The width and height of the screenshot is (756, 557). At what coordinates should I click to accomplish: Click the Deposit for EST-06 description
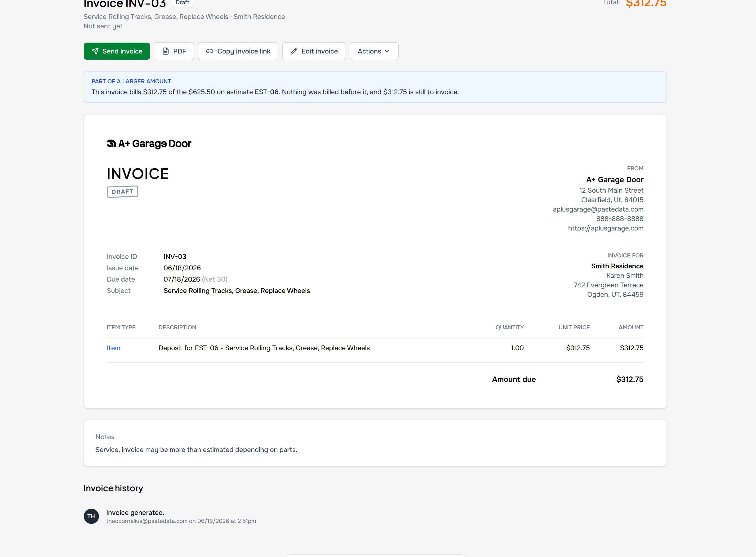tap(264, 348)
